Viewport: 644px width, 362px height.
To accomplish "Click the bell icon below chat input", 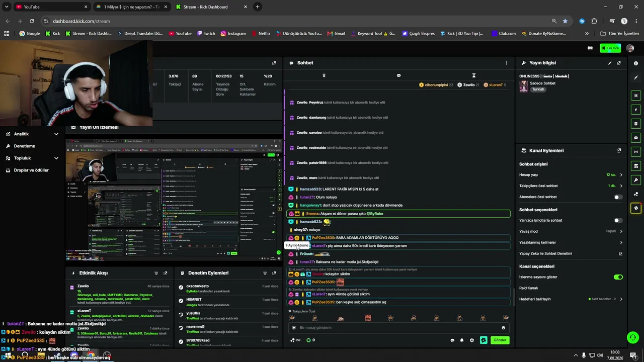I will point(462,340).
